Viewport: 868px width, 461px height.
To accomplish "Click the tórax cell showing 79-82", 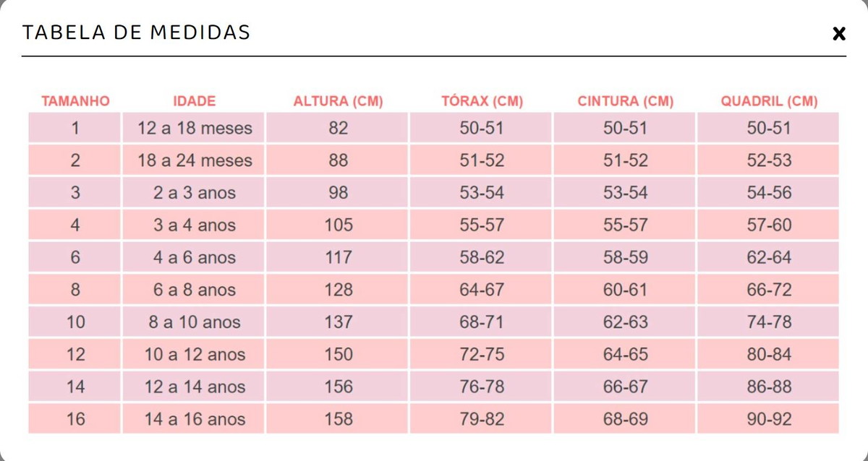I will click(482, 419).
